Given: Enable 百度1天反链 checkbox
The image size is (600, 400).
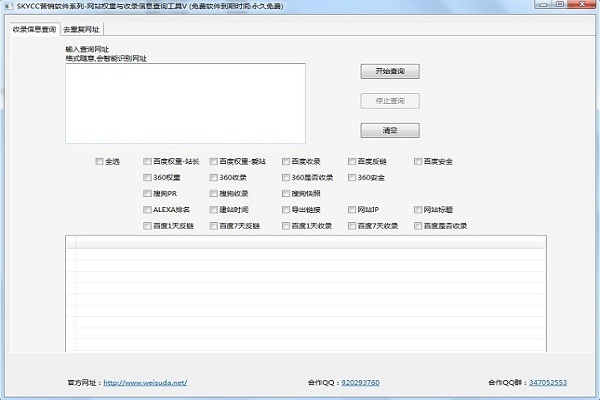Looking at the screenshot, I should pos(147,226).
